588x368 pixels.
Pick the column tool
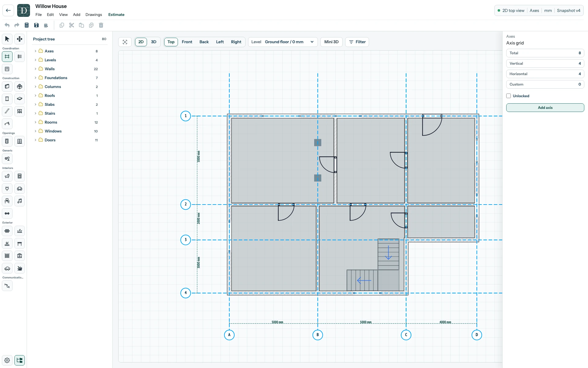(7, 99)
